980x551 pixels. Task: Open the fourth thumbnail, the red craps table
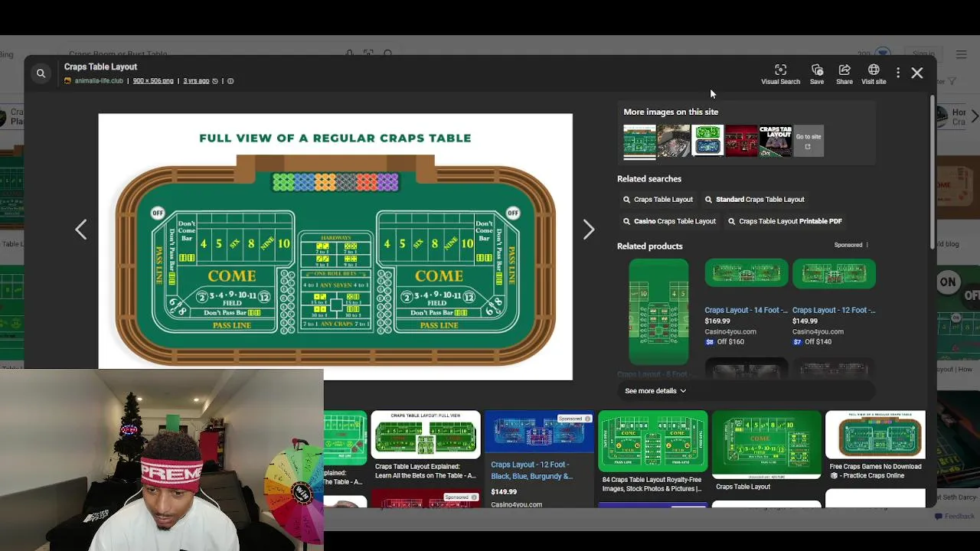741,141
